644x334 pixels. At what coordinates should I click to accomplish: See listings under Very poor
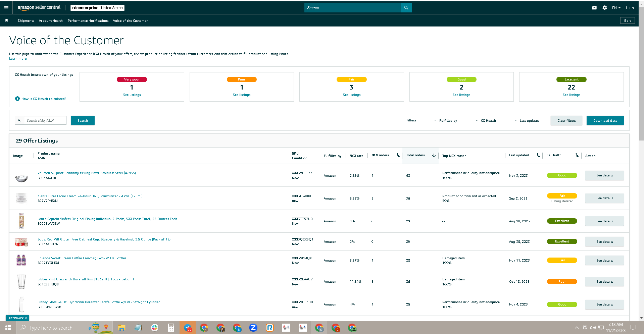132,95
